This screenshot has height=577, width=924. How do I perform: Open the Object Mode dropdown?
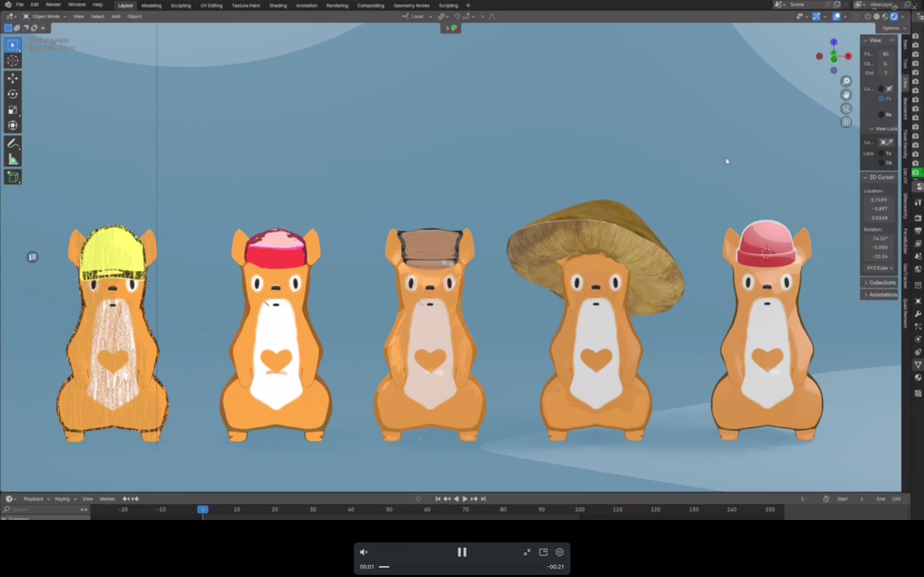pyautogui.click(x=45, y=16)
